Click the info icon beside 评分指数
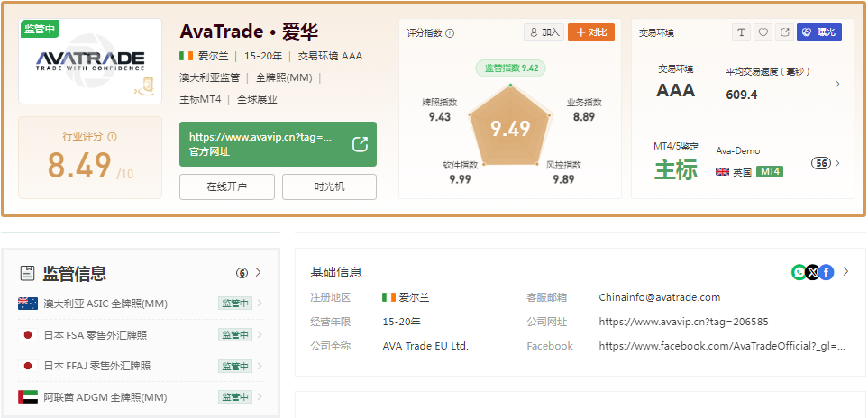Screen dimensions: 868x418 [450, 33]
